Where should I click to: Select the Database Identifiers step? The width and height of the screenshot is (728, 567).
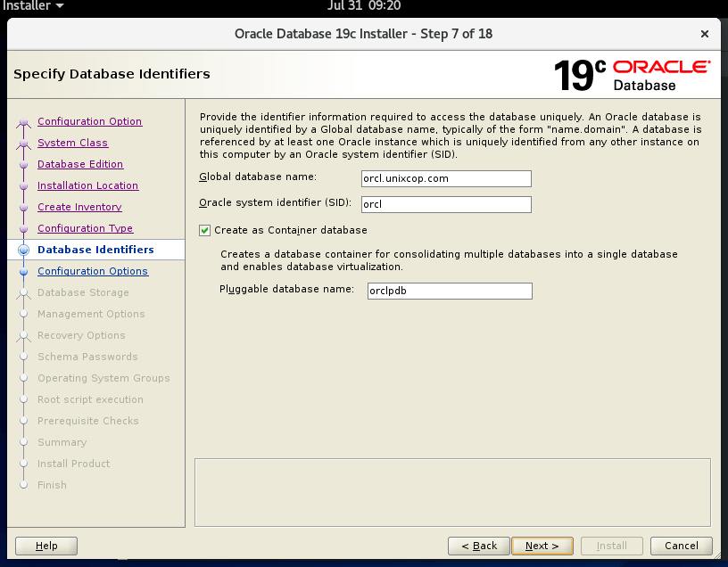pyautogui.click(x=95, y=250)
